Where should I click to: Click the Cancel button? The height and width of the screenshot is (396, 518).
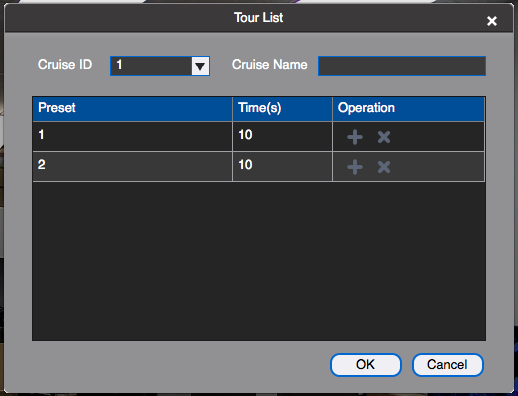[x=447, y=365]
